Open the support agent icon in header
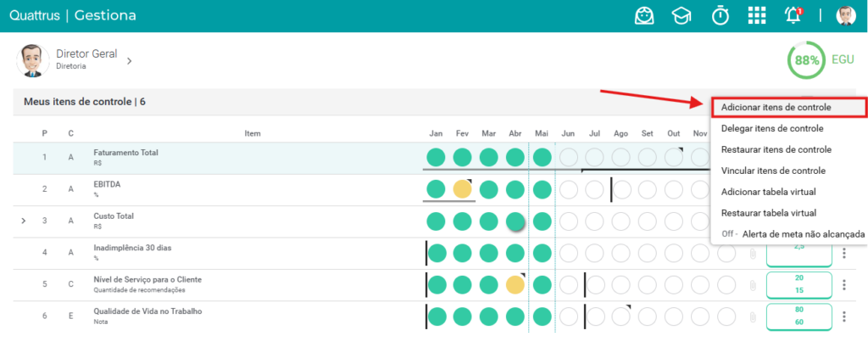The width and height of the screenshot is (868, 347). coord(644,15)
